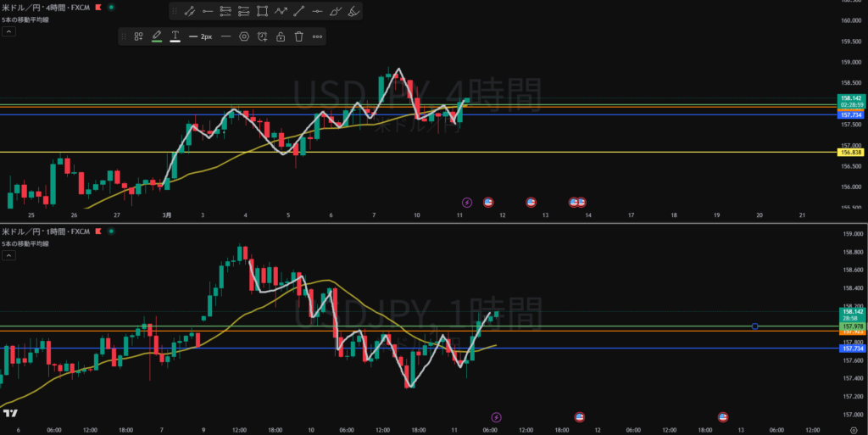
Task: Add an alert with the alarm clock icon
Action: [x=262, y=36]
